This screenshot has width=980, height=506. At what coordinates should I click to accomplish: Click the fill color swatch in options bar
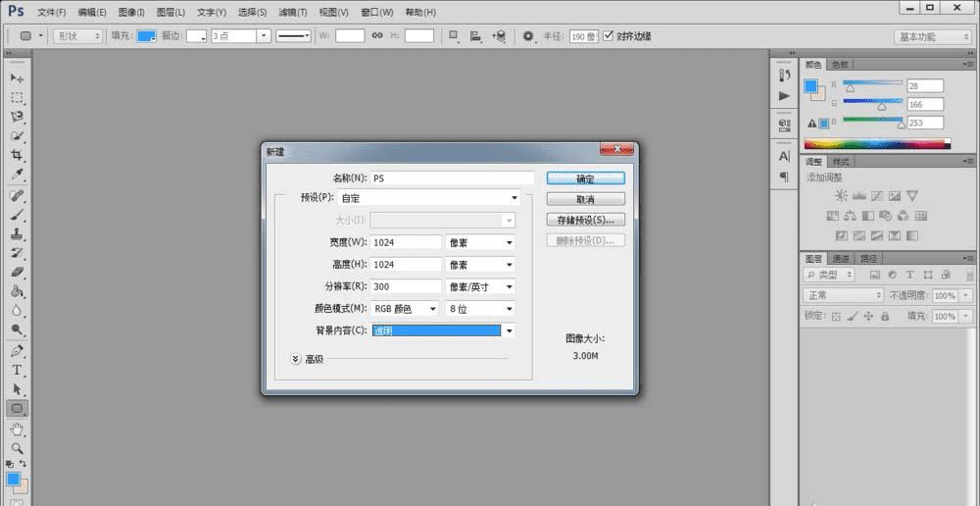146,36
